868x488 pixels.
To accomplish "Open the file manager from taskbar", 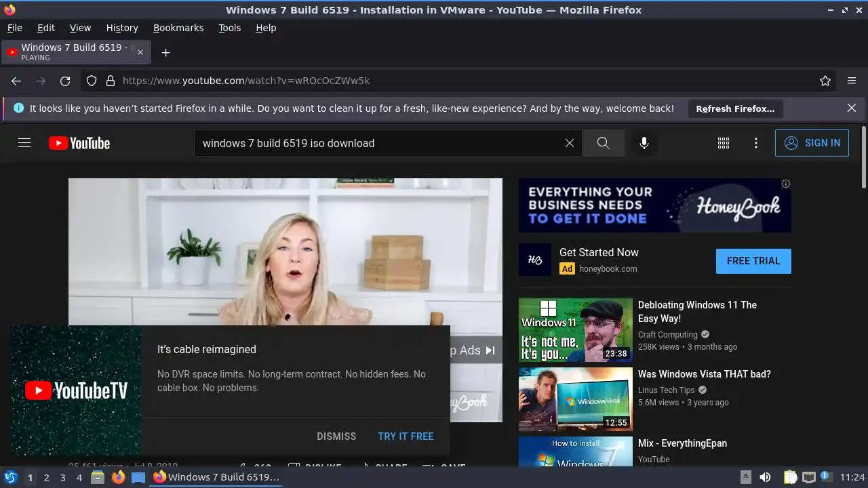I will coord(98,477).
